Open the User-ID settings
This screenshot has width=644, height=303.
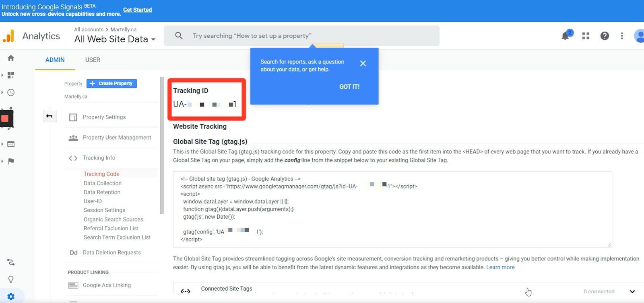(x=93, y=201)
